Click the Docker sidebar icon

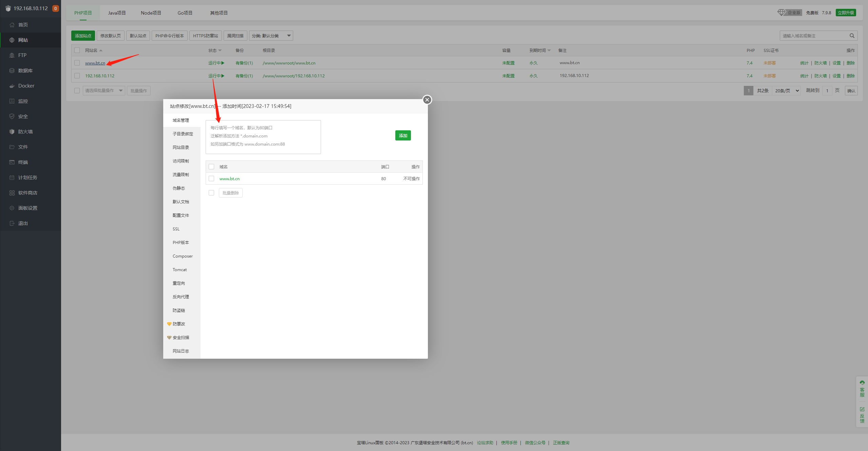(x=12, y=86)
